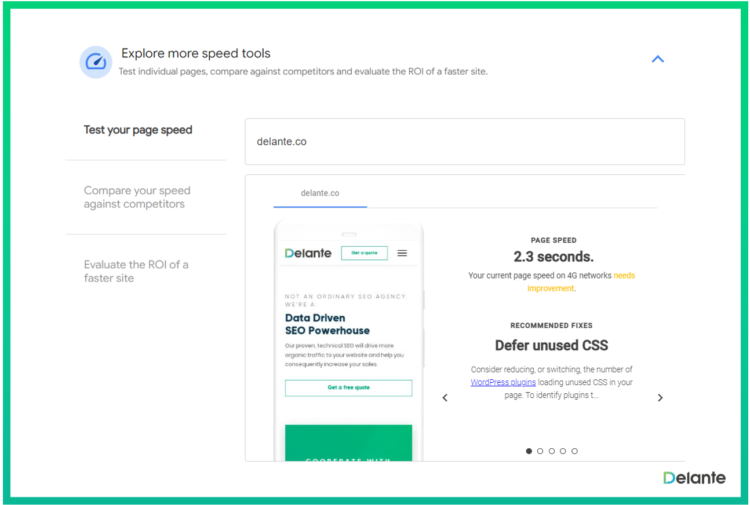Collapse the Explore more speed tools section

657,59
